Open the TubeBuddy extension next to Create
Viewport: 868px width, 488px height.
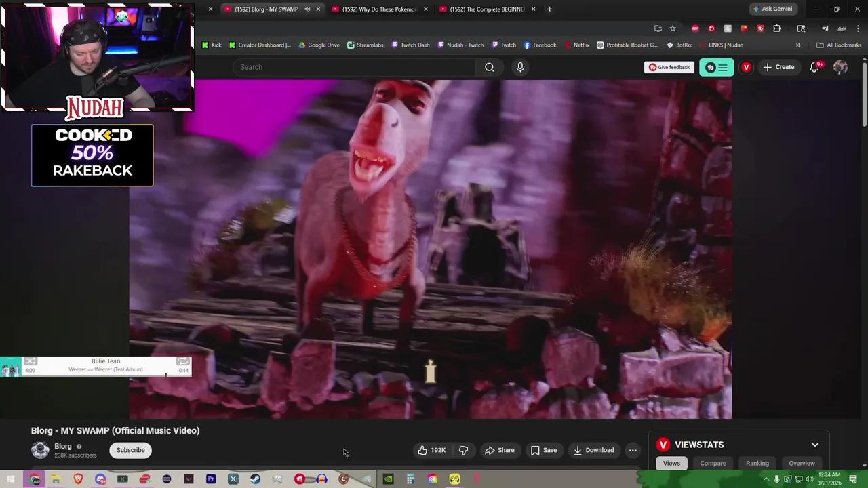tap(716, 66)
